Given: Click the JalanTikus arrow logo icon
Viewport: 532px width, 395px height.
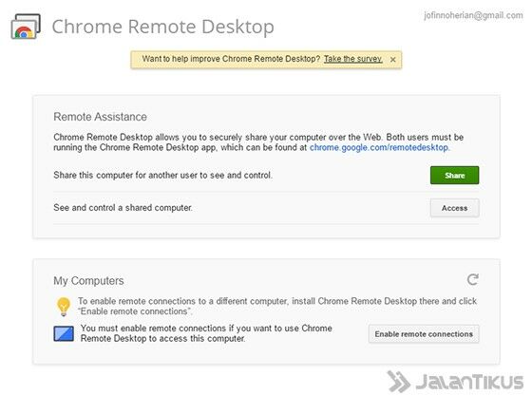Looking at the screenshot, I should [x=398, y=382].
